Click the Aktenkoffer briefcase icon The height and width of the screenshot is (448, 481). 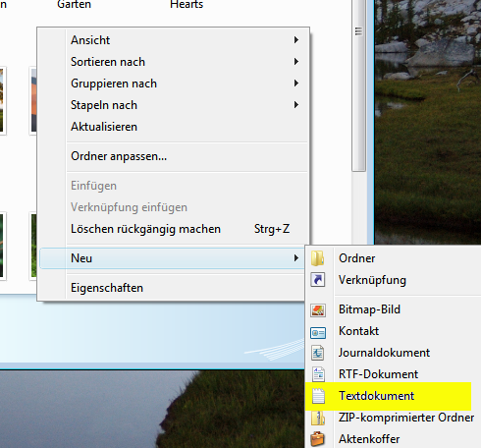point(317,439)
